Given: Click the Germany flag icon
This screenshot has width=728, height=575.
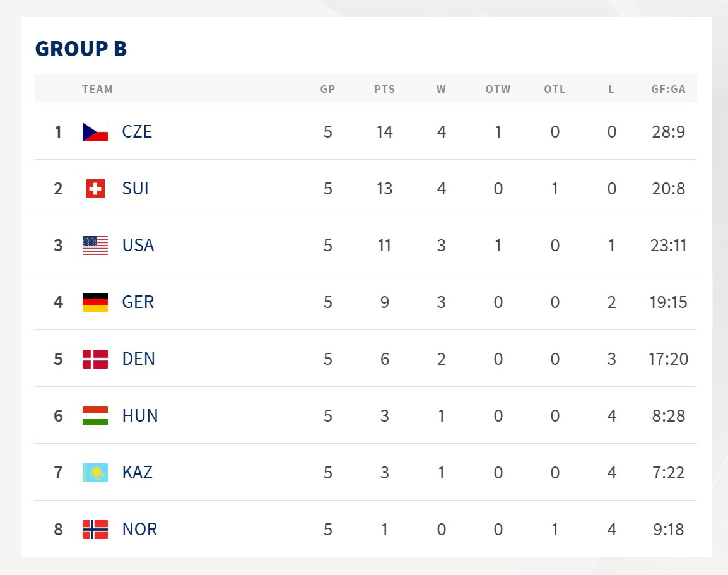Looking at the screenshot, I should [95, 302].
